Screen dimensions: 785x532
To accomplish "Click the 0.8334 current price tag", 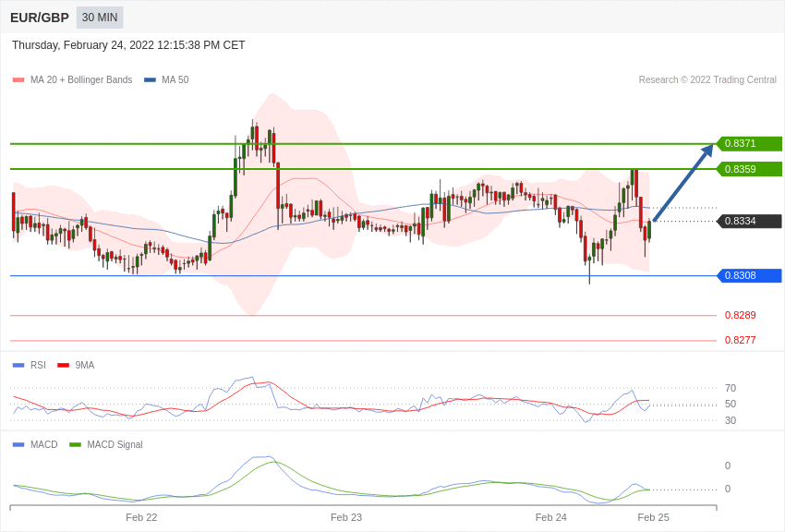I will pyautogui.click(x=750, y=222).
